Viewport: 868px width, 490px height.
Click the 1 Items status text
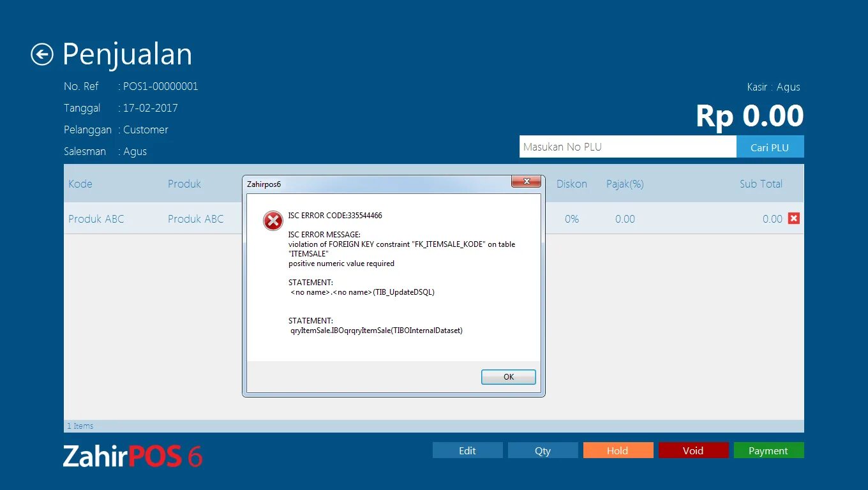(80, 426)
